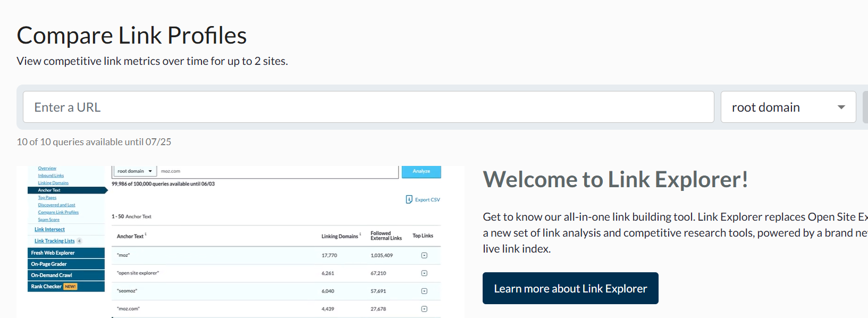
Task: Click root domain selector inside preview screenshot
Action: [135, 171]
